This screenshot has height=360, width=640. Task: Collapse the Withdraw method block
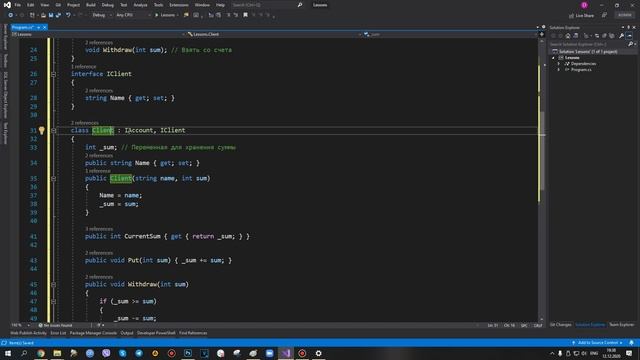tap(53, 284)
